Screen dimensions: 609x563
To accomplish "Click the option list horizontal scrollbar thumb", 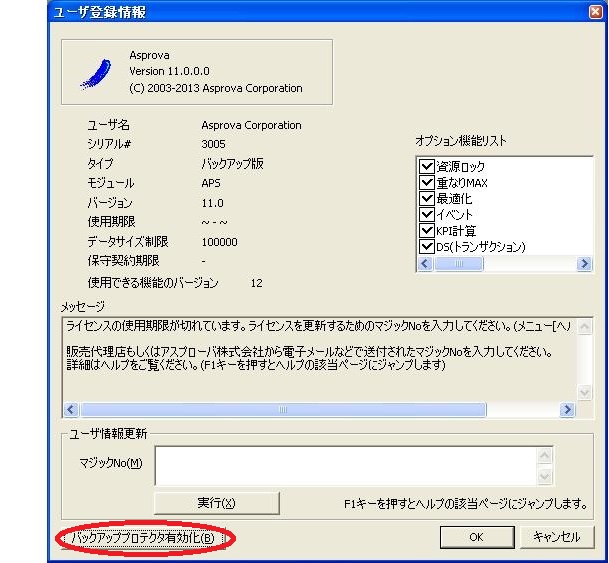I will click(x=459, y=264).
